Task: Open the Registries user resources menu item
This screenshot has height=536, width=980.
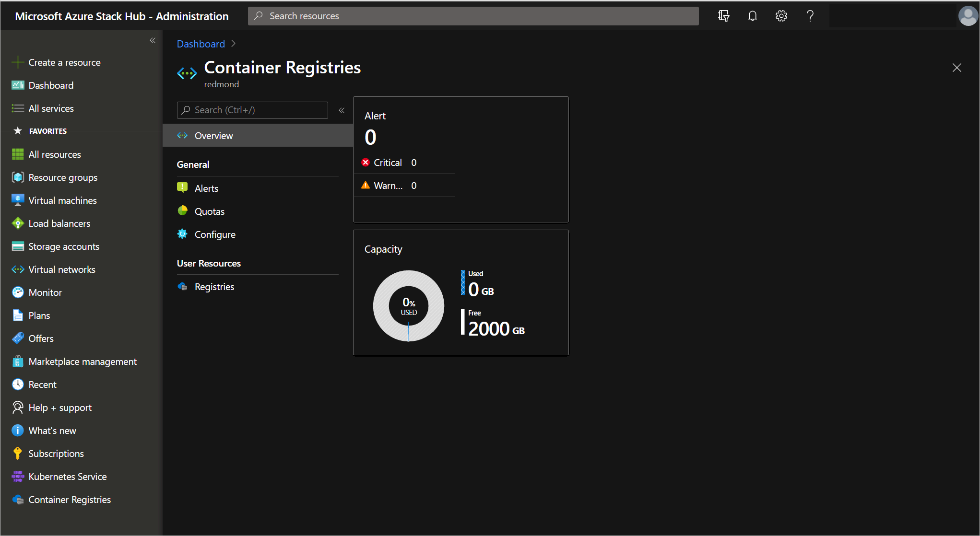Action: click(x=214, y=286)
